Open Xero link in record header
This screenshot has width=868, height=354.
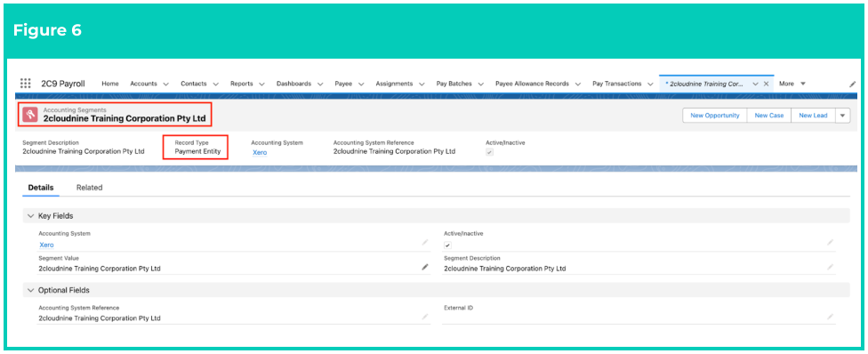click(x=260, y=152)
